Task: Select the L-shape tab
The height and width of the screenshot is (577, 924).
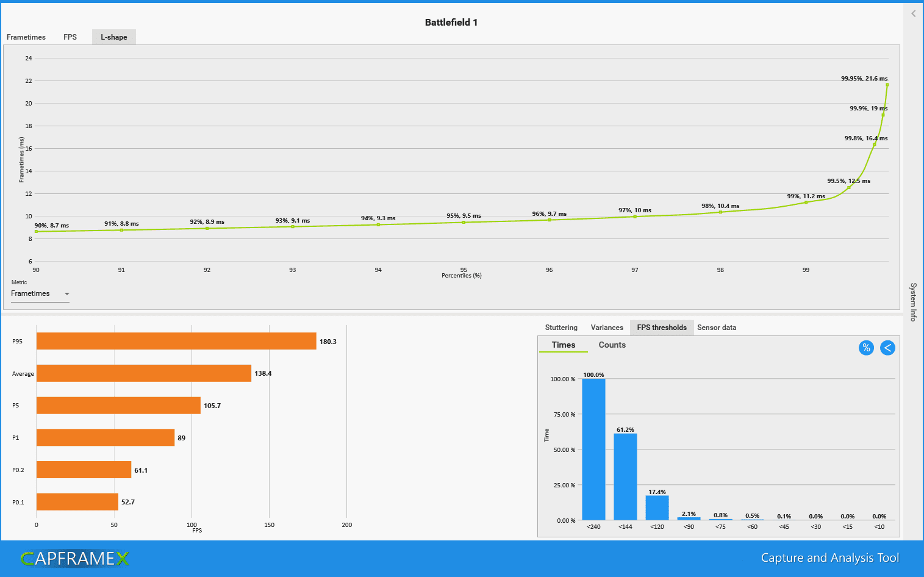Action: (x=114, y=37)
